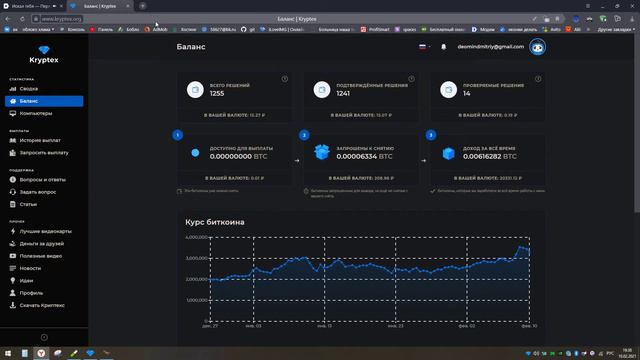Image resolution: width=640 pixels, height=360 pixels.
Task: Click the lightbulb icon next to Идеи
Action: [13, 280]
